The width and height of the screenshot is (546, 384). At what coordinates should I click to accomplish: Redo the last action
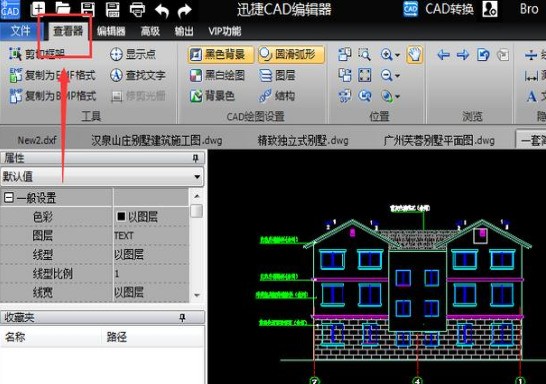coord(184,10)
